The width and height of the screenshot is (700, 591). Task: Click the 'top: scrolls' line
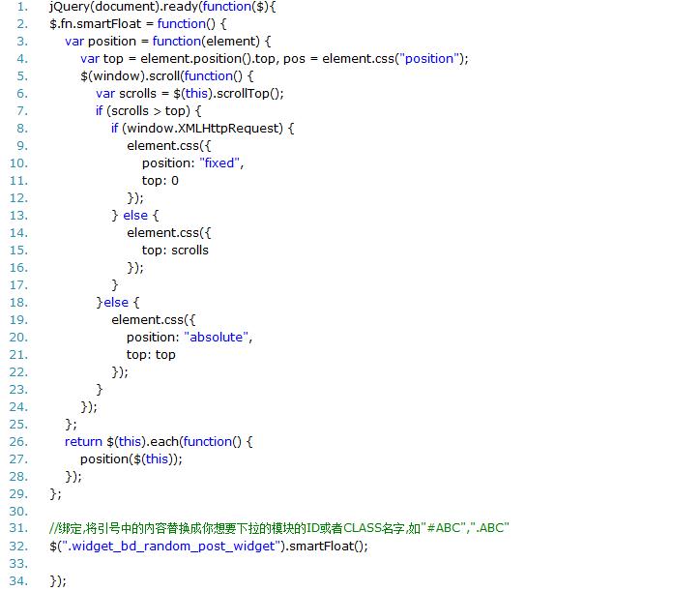[x=175, y=251]
